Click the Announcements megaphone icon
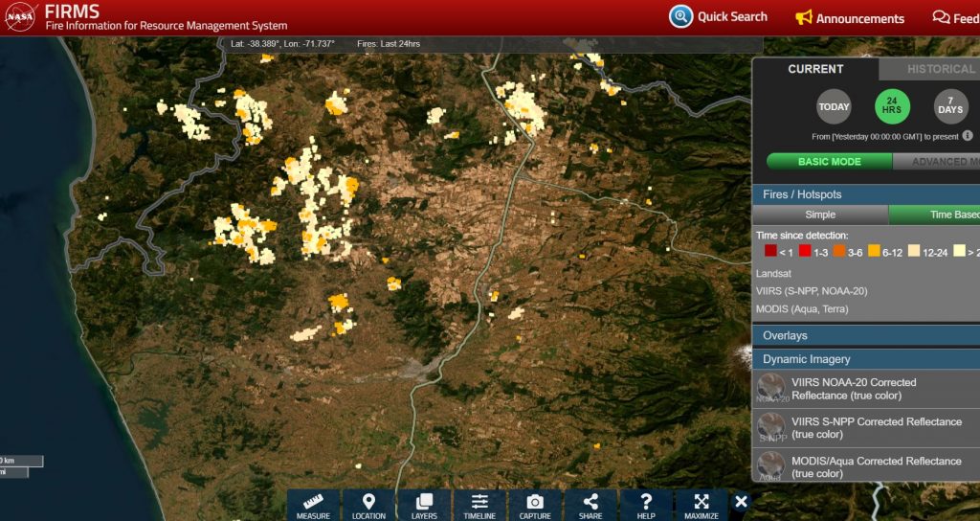The width and height of the screenshot is (980, 521). pyautogui.click(x=803, y=17)
